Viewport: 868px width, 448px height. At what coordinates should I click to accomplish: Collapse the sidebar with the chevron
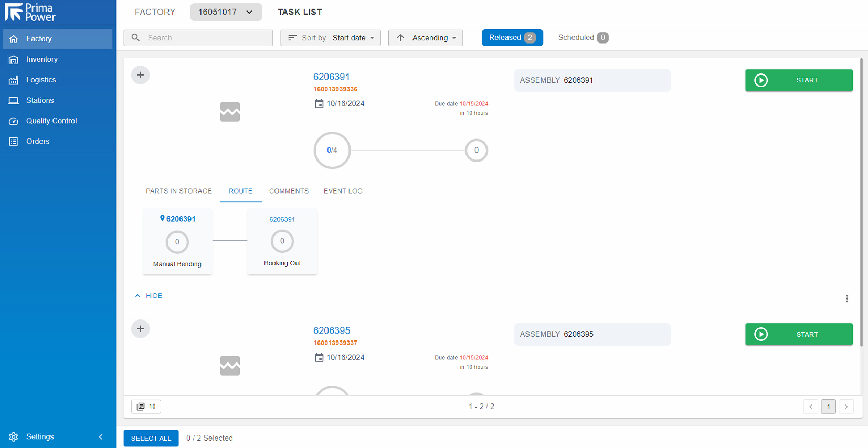[x=101, y=436]
